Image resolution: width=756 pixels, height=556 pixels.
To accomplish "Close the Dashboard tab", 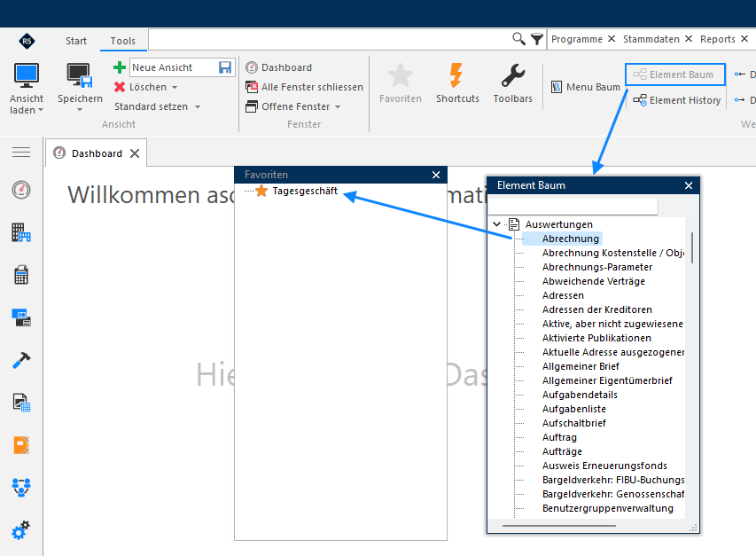I will (x=135, y=153).
